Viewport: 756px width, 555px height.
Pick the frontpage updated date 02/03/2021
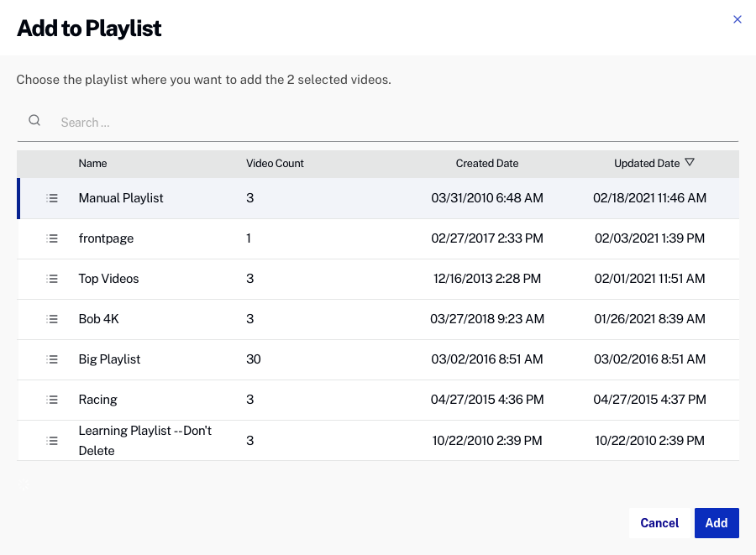coord(649,238)
